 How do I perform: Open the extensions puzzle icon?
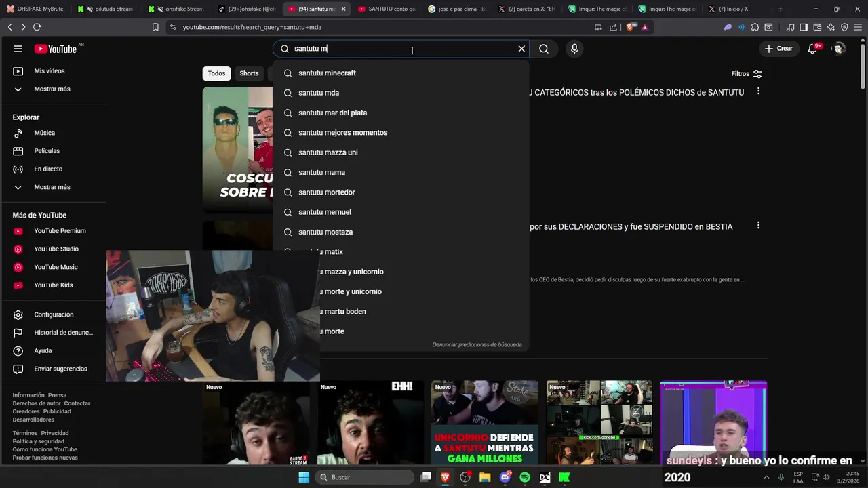click(755, 27)
